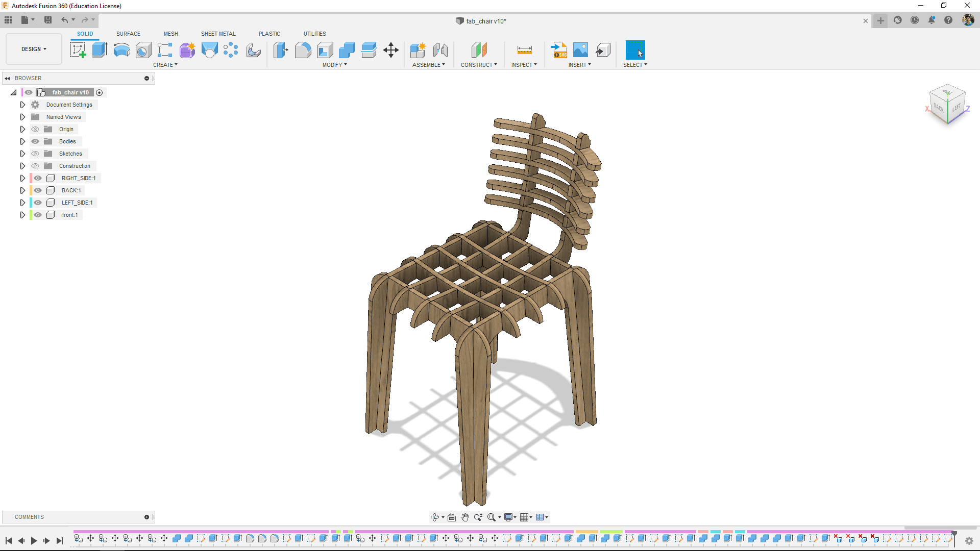Collapse the fab_chair v10 root node
980x551 pixels.
pyautogui.click(x=14, y=92)
